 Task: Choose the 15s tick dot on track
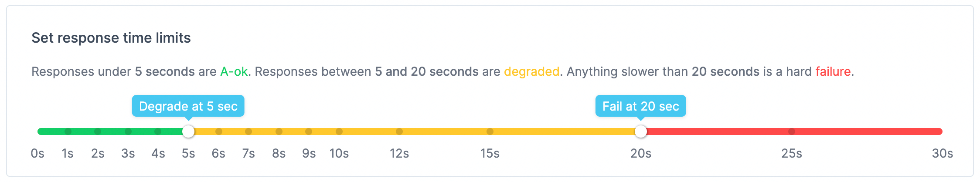click(490, 131)
